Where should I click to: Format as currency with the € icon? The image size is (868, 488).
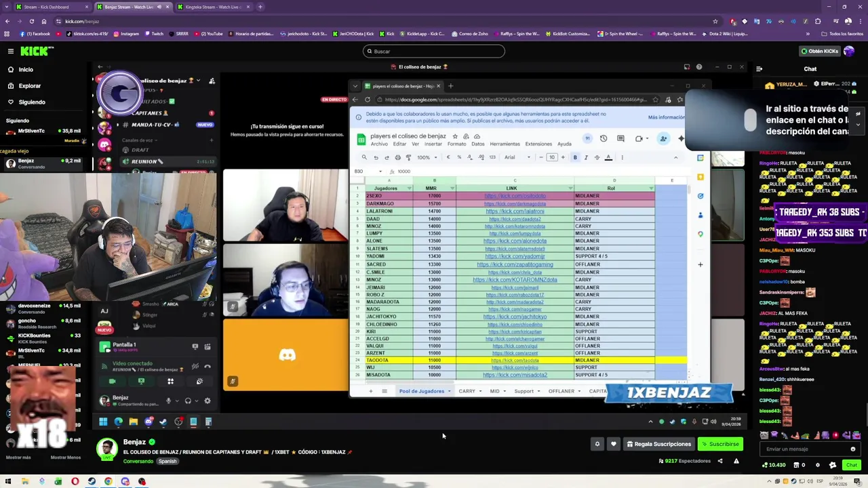(x=448, y=157)
